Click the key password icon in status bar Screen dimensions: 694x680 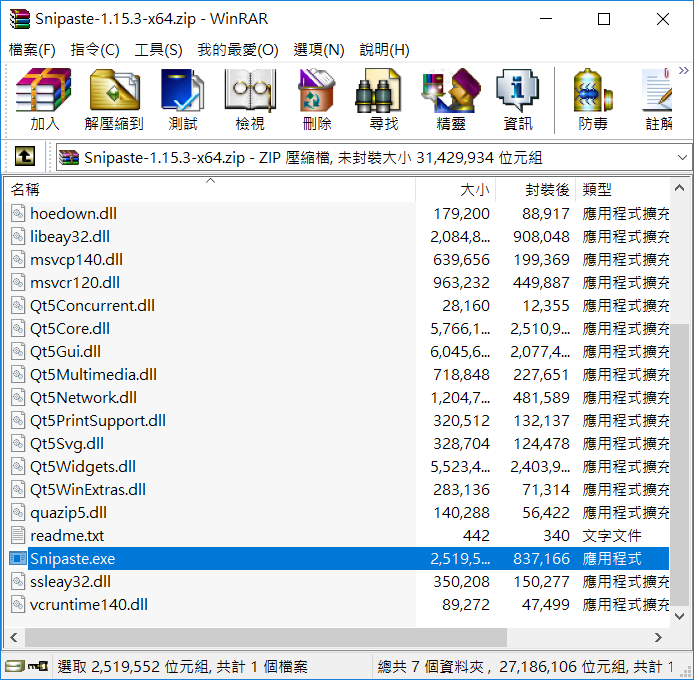click(38, 666)
